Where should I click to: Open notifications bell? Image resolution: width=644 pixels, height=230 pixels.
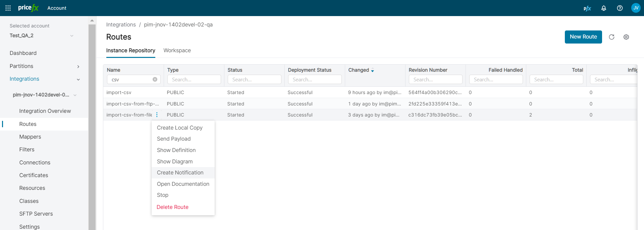(x=603, y=8)
